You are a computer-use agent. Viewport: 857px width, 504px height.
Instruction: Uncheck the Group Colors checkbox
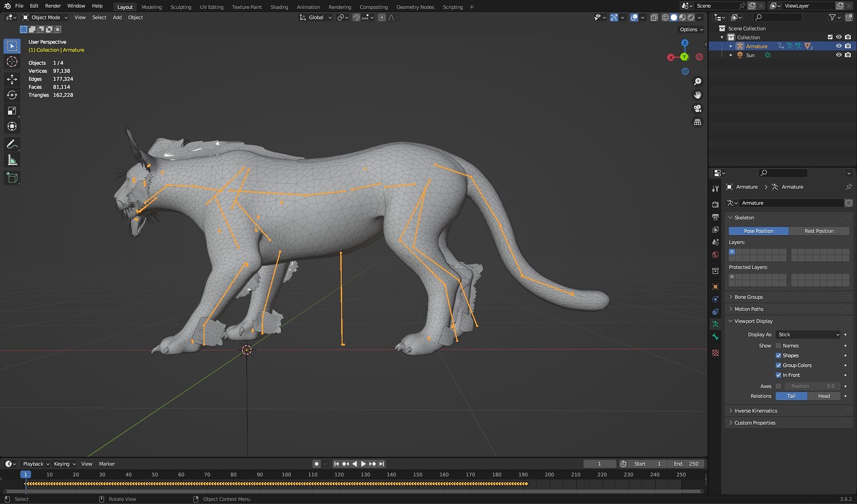pos(778,365)
